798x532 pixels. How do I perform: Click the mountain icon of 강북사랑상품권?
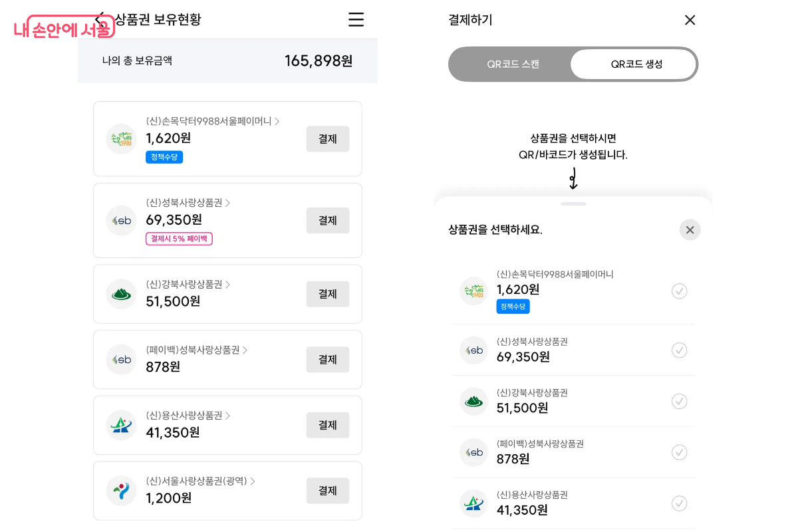pos(121,293)
